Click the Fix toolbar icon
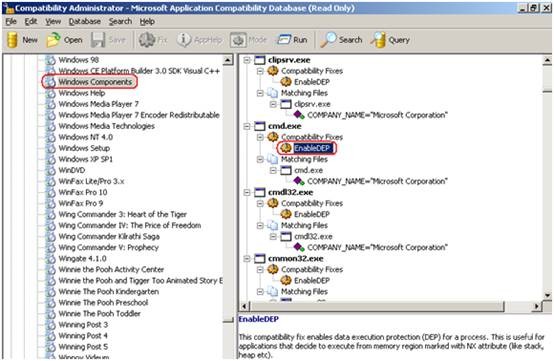Screen dimensions: 554x361 click(146, 40)
